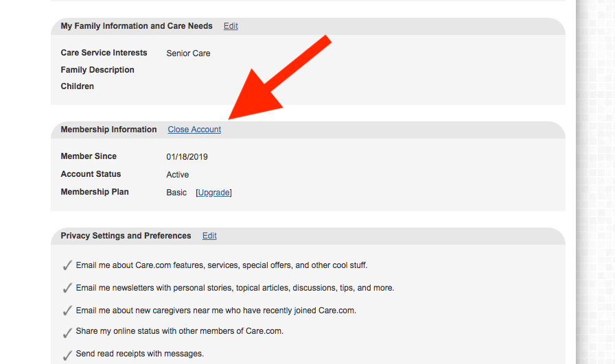
Task: Click text 'Send read receipts with messages'
Action: click(139, 354)
